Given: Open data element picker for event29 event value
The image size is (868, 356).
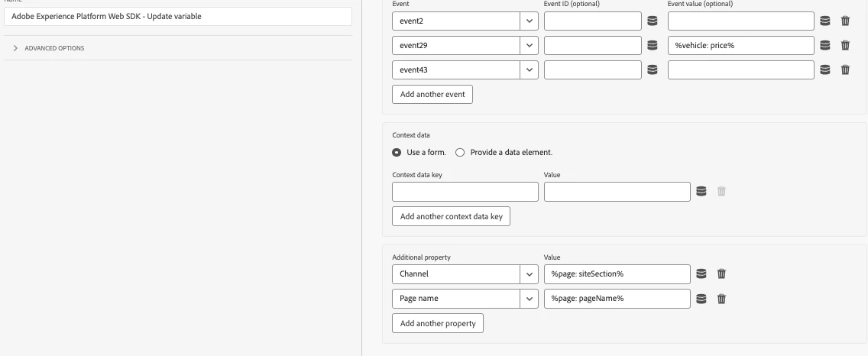Looking at the screenshot, I should 824,45.
